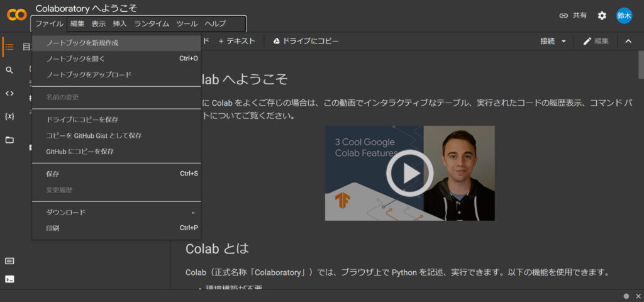
Task: Select ノートブックをアップロード
Action: pyautogui.click(x=116, y=75)
